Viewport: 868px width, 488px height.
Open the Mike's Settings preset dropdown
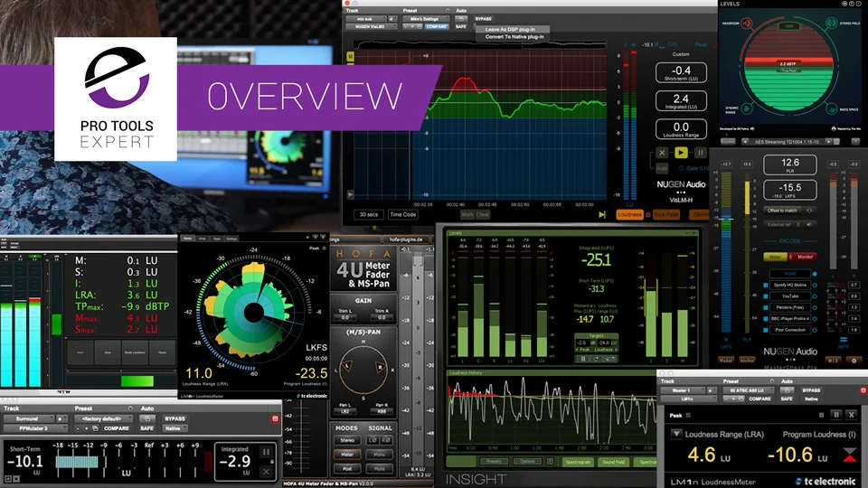click(x=428, y=19)
